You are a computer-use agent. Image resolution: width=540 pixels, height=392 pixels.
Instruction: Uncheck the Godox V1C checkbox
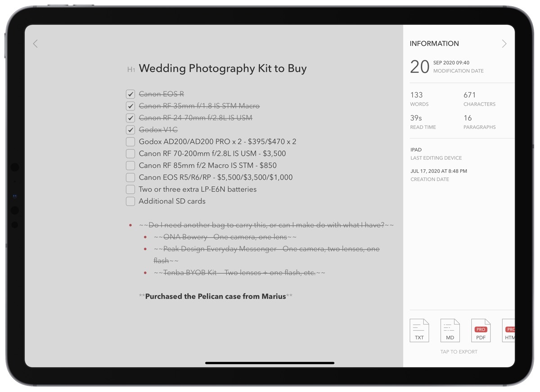(130, 130)
